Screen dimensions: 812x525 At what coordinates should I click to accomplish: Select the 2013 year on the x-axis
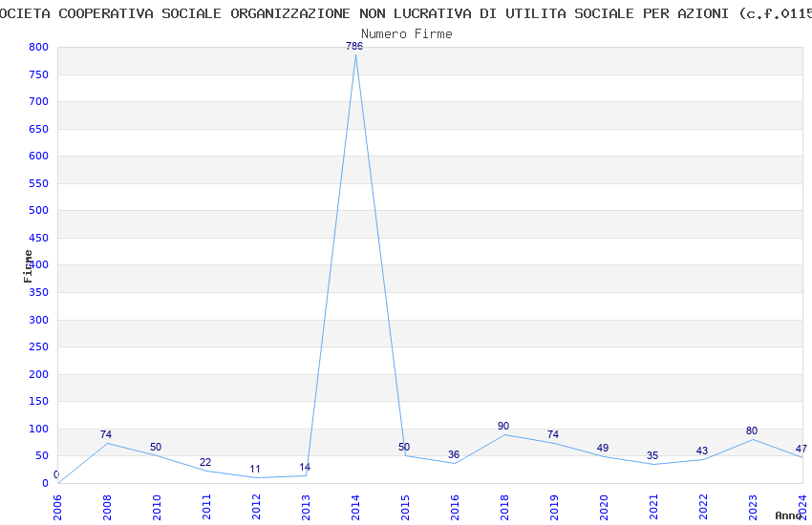[306, 508]
